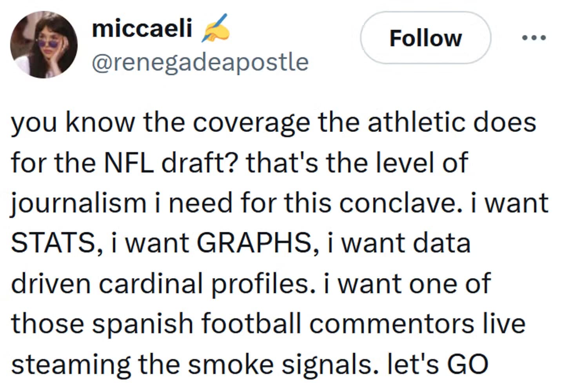The width and height of the screenshot is (563, 392).
Task: Select the username below the display name
Action: (200, 61)
